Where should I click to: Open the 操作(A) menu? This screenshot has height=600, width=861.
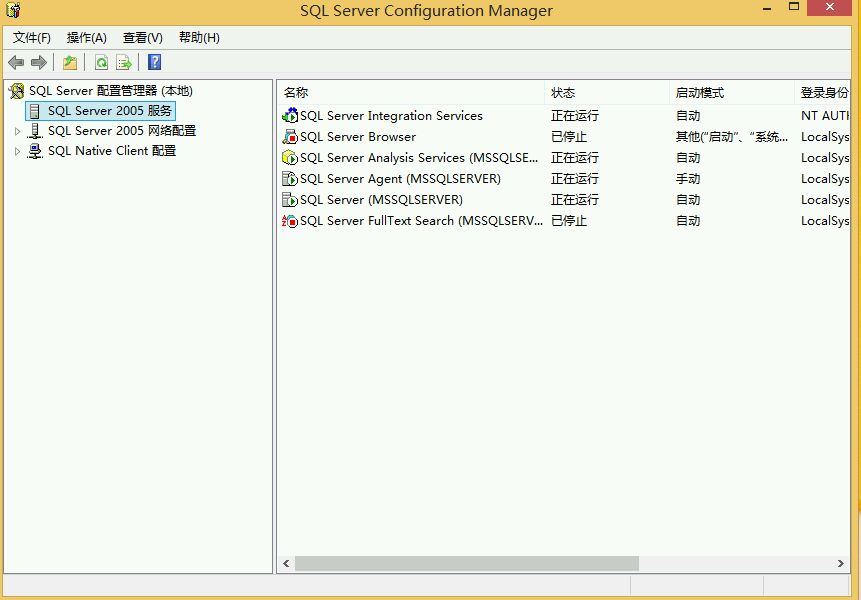point(87,38)
